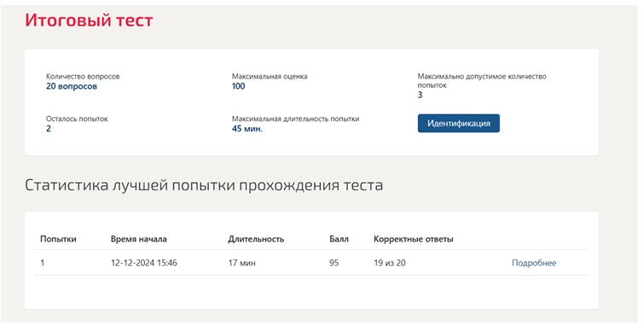Open the Подробнее link for attempt 1

coord(533,263)
